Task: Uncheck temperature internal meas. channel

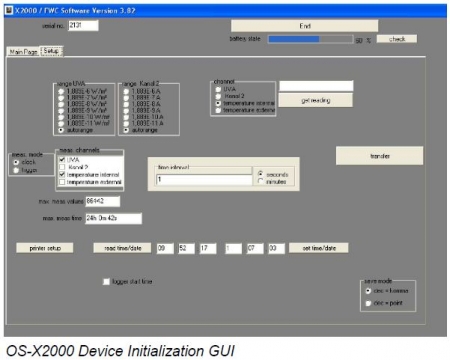Action: [62, 174]
